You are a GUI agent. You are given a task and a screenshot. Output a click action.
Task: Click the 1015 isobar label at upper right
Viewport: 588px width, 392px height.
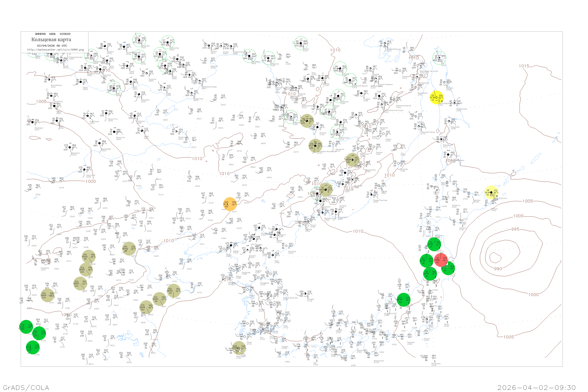point(524,66)
